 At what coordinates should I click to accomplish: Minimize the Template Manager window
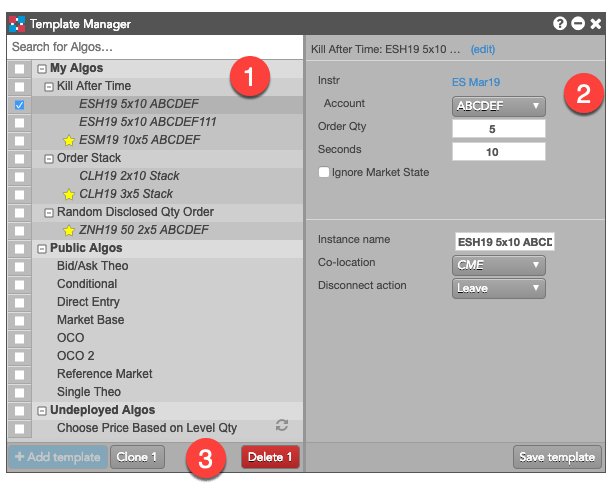tap(577, 23)
